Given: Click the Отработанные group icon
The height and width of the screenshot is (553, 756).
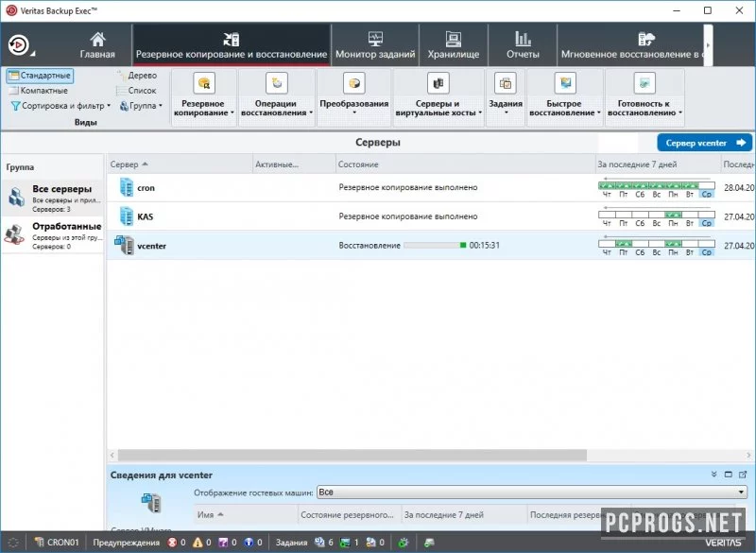Looking at the screenshot, I should point(14,234).
